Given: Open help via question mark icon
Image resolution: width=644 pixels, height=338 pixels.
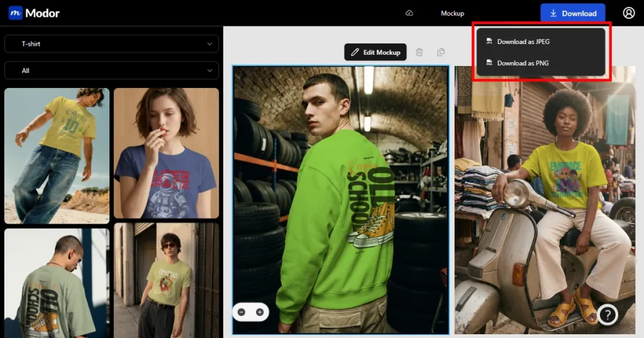Looking at the screenshot, I should click(608, 314).
